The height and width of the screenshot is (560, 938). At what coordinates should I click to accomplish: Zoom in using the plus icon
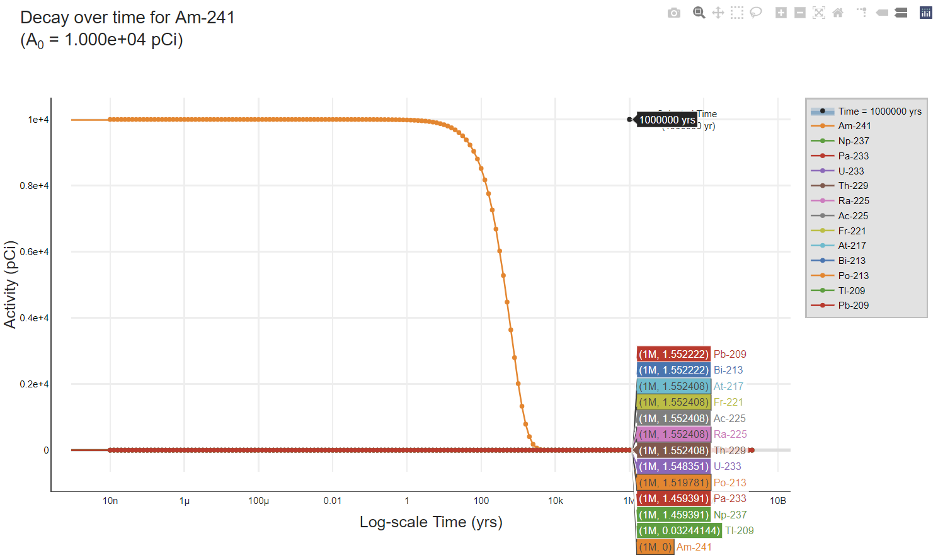[781, 13]
